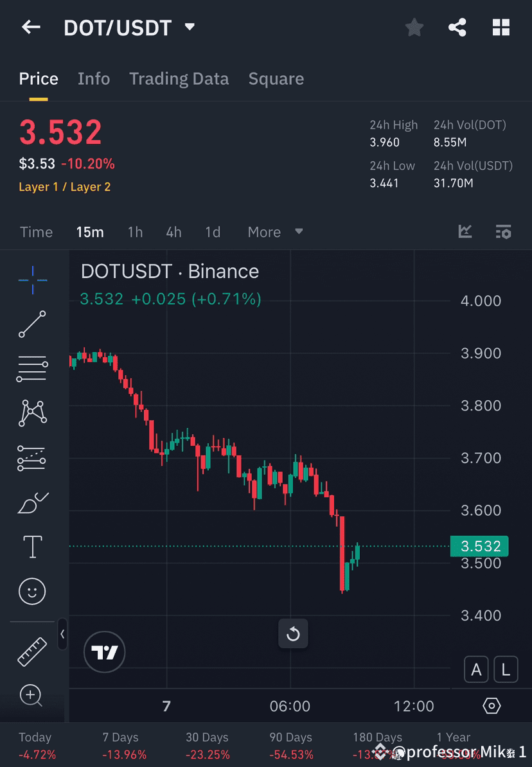Select the Time chart interval
Viewport: 532px width, 767px height.
[x=36, y=232]
